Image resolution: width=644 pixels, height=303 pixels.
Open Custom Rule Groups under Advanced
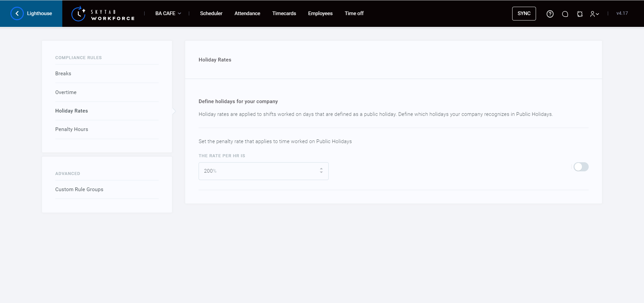click(79, 189)
